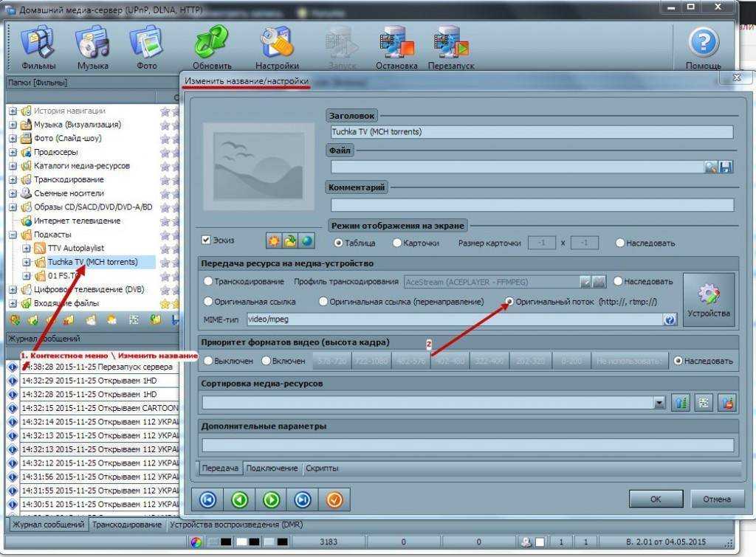Open the transcoding profile AceStream dropdown

tap(585, 282)
